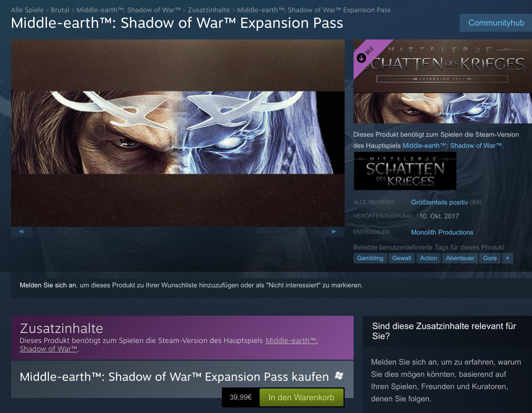
Task: Open Zusatzinhalte breadcrumb link
Action: [x=209, y=10]
